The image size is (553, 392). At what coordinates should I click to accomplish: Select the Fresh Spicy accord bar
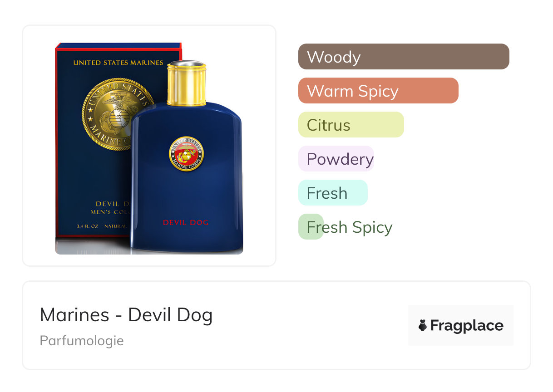click(x=311, y=227)
